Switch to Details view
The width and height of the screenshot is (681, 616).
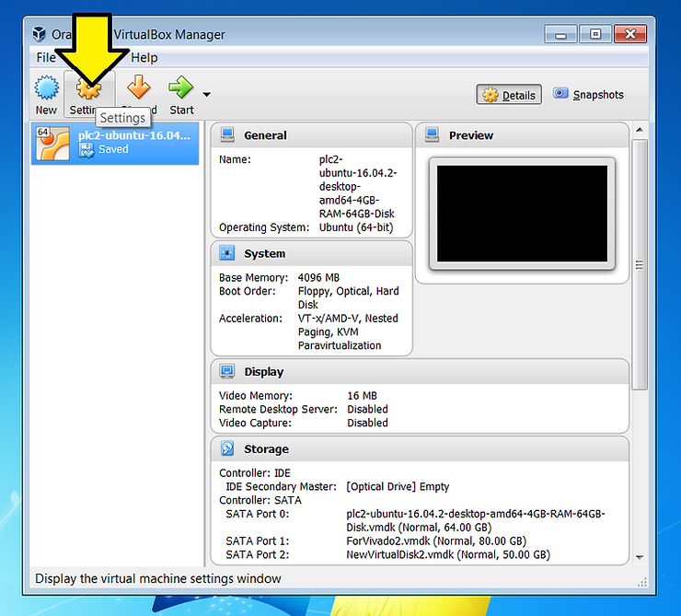[509, 95]
